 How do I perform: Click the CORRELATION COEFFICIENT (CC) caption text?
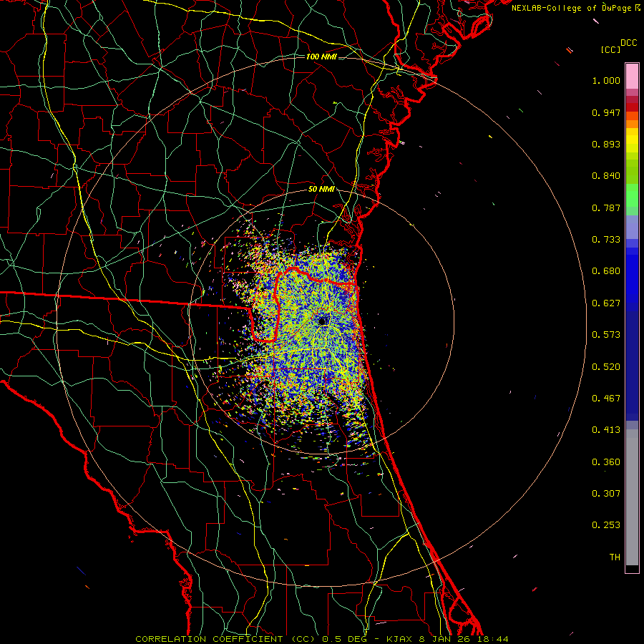pos(225,639)
